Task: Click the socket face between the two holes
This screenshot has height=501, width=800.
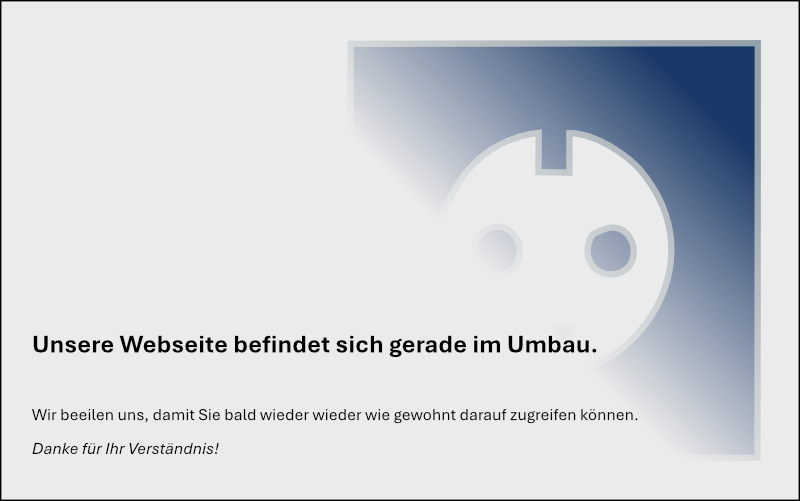Action: pyautogui.click(x=554, y=250)
